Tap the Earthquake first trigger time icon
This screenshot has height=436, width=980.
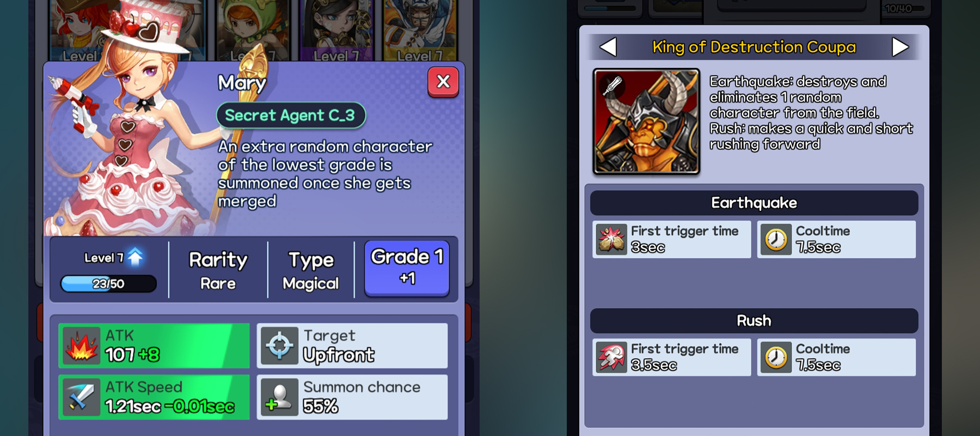click(611, 239)
